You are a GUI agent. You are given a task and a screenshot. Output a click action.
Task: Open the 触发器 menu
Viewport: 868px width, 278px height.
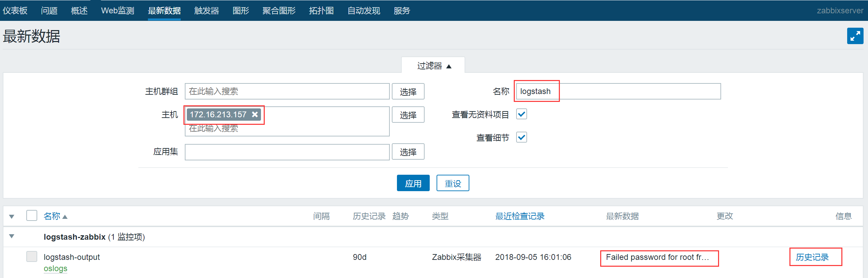pyautogui.click(x=207, y=11)
